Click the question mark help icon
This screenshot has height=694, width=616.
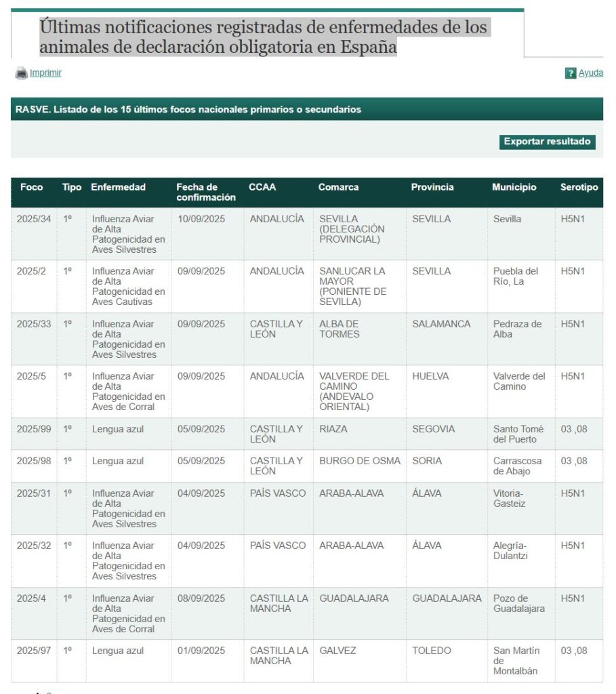570,73
